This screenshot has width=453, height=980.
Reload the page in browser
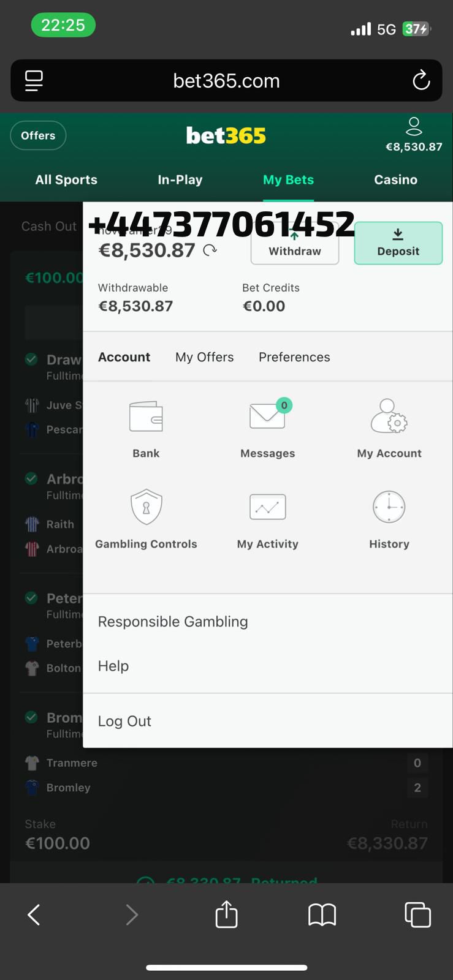[x=421, y=80]
